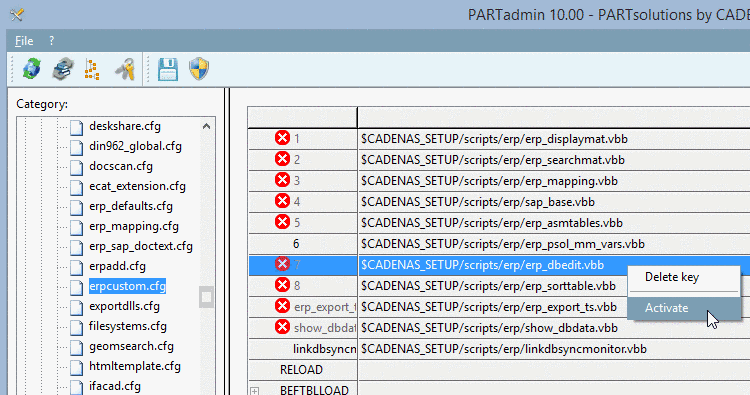Click the red X icon on key 4
The image size is (750, 395).
282,201
